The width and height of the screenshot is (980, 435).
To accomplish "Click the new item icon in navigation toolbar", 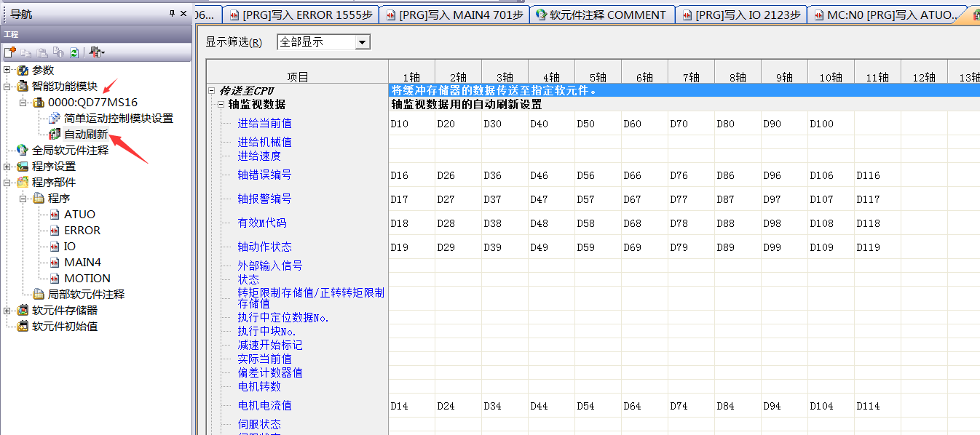I will click(9, 52).
